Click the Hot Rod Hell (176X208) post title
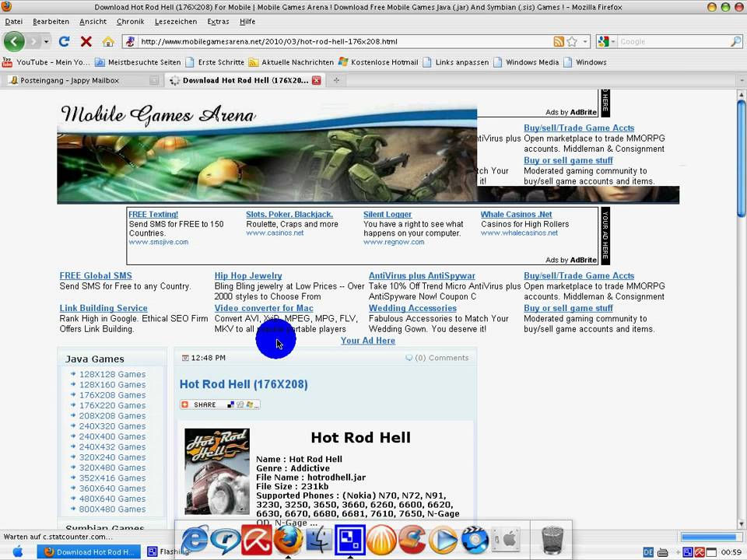 [244, 384]
